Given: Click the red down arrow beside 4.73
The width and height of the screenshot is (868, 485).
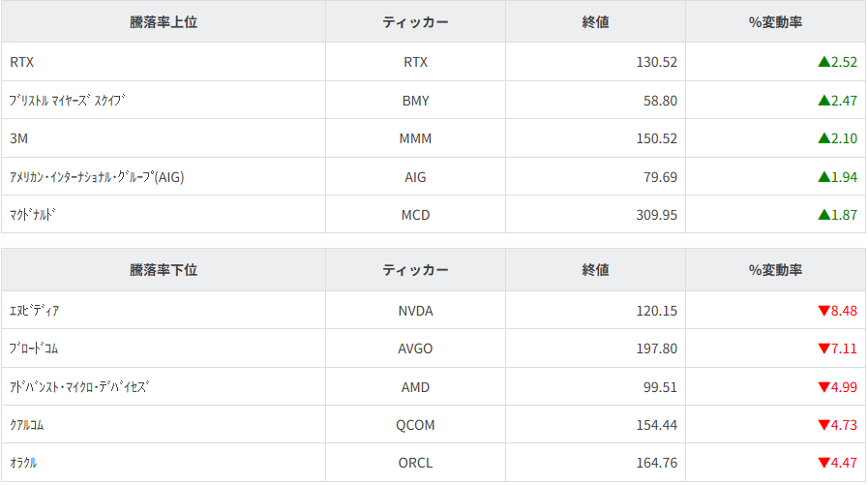Looking at the screenshot, I should point(823,425).
